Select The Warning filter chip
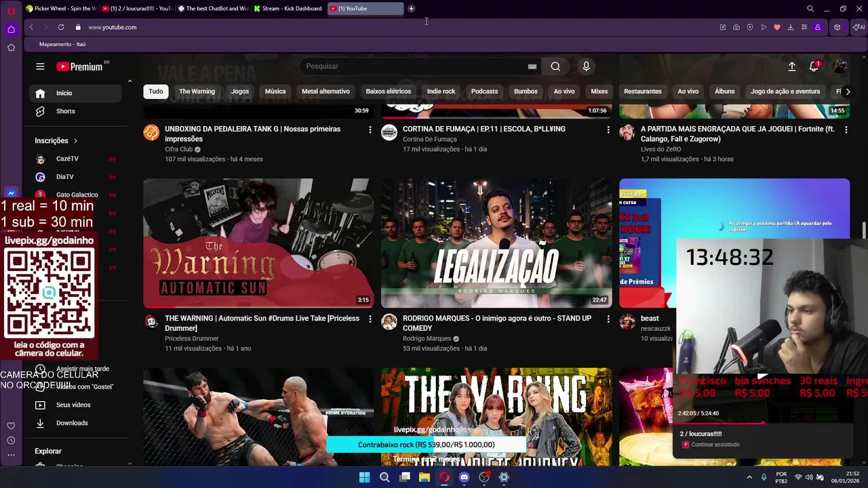The height and width of the screenshot is (488, 868). click(197, 91)
